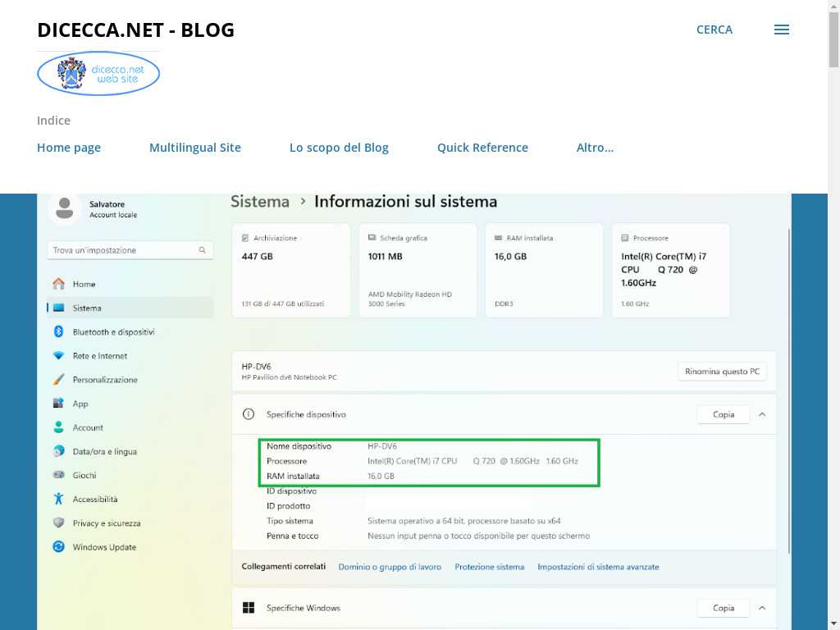Select Rete e Internet label in sidebar
The height and width of the screenshot is (630, 840).
(x=99, y=356)
